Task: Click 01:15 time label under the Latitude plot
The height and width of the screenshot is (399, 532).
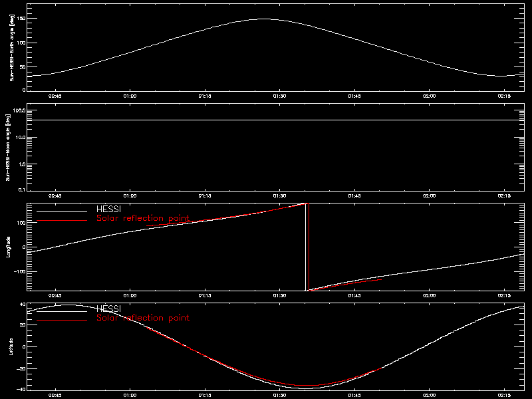Action: [x=205, y=396]
